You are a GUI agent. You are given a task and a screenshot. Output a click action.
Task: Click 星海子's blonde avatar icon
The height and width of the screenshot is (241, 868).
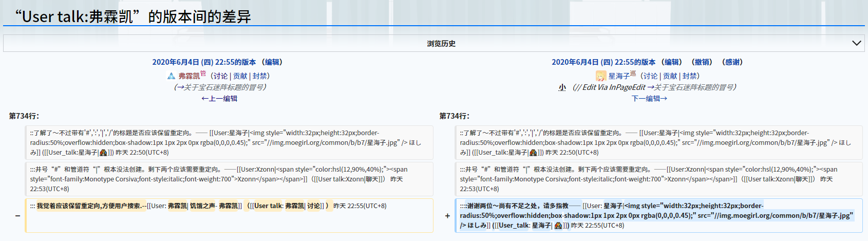pos(601,76)
